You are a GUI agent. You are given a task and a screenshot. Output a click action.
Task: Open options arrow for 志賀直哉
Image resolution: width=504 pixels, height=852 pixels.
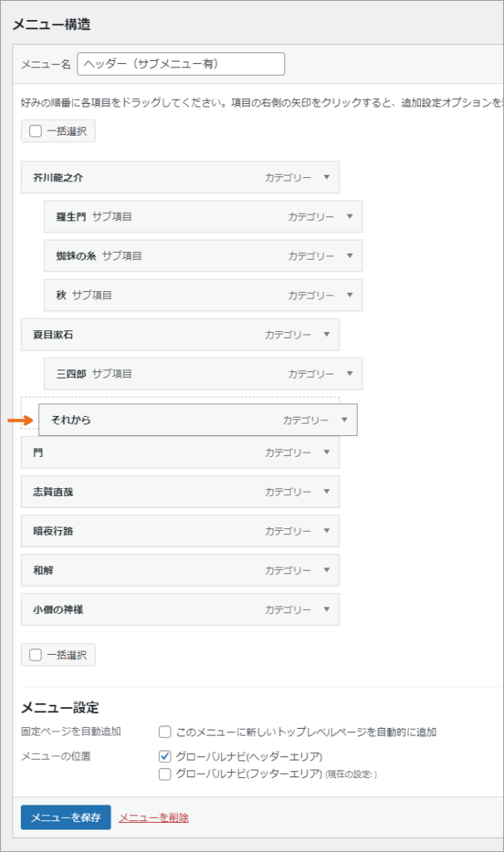point(326,491)
